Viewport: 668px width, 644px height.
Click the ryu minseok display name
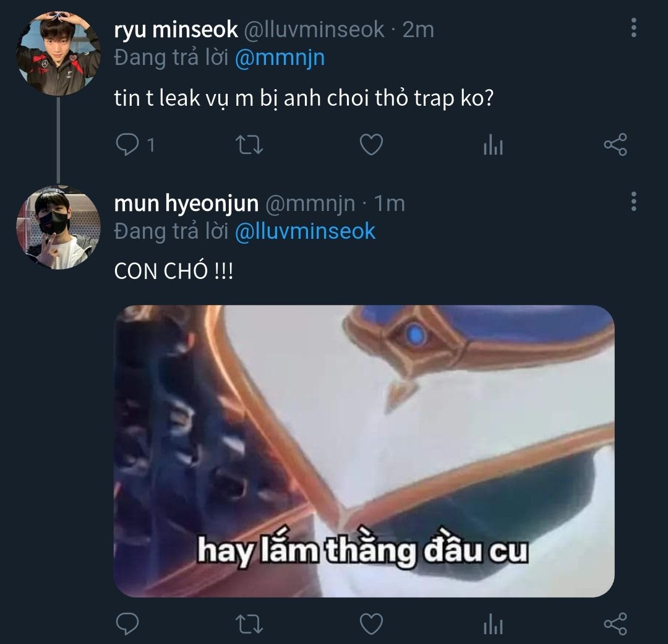click(176, 29)
